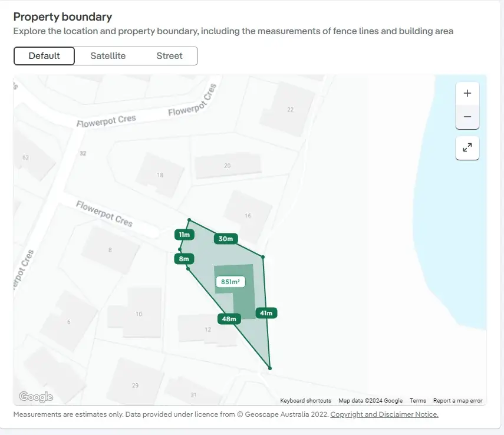Zoom in on the property map
Screen dimensions: 504x435
(467, 93)
